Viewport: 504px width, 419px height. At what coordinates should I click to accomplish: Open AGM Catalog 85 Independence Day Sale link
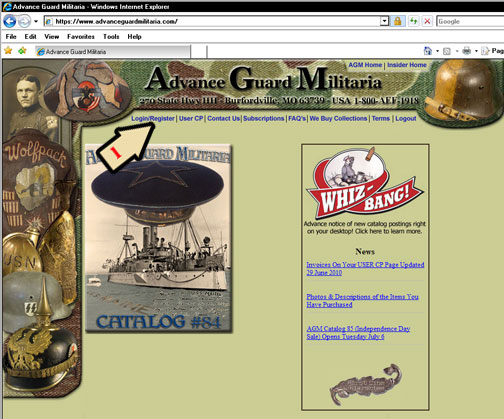point(358,333)
